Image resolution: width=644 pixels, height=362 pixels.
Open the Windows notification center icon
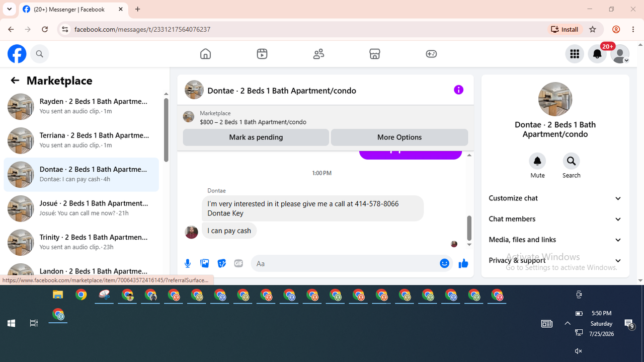pyautogui.click(x=629, y=323)
